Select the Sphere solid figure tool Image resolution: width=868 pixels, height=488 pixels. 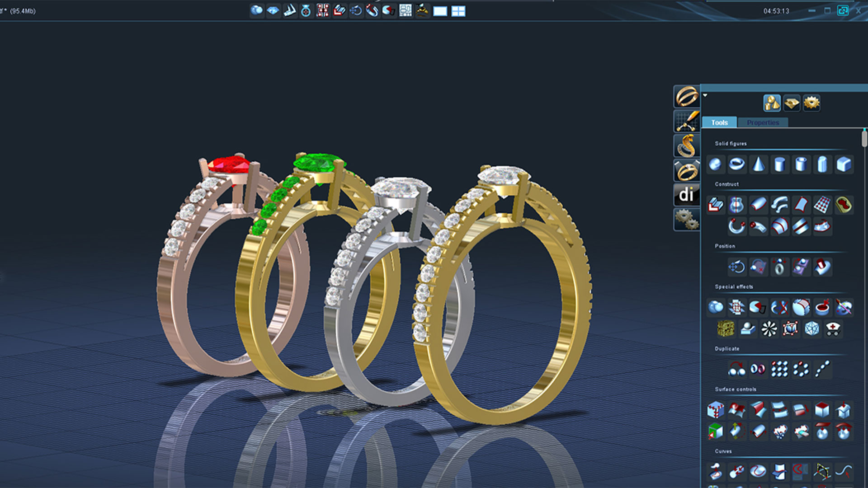click(x=715, y=164)
